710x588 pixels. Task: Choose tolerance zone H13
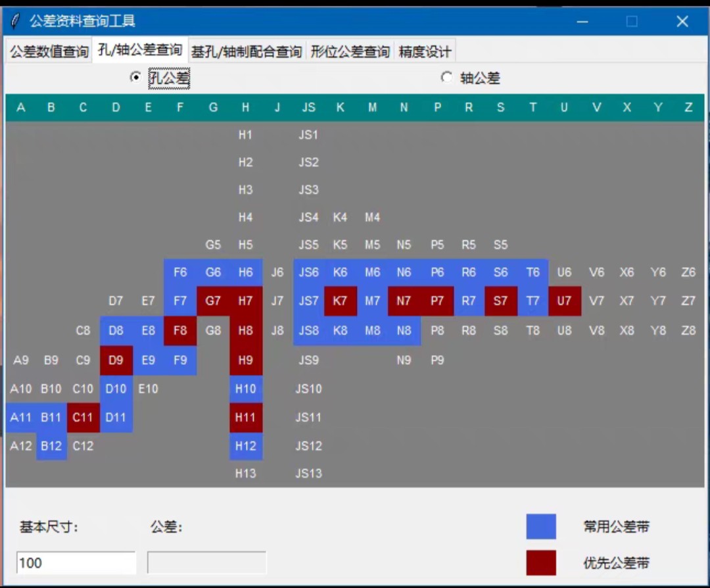click(x=245, y=474)
